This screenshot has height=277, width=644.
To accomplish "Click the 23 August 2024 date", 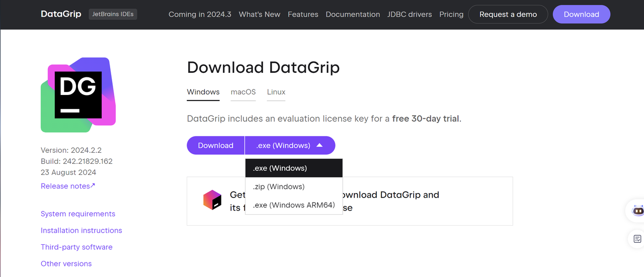I will click(68, 172).
